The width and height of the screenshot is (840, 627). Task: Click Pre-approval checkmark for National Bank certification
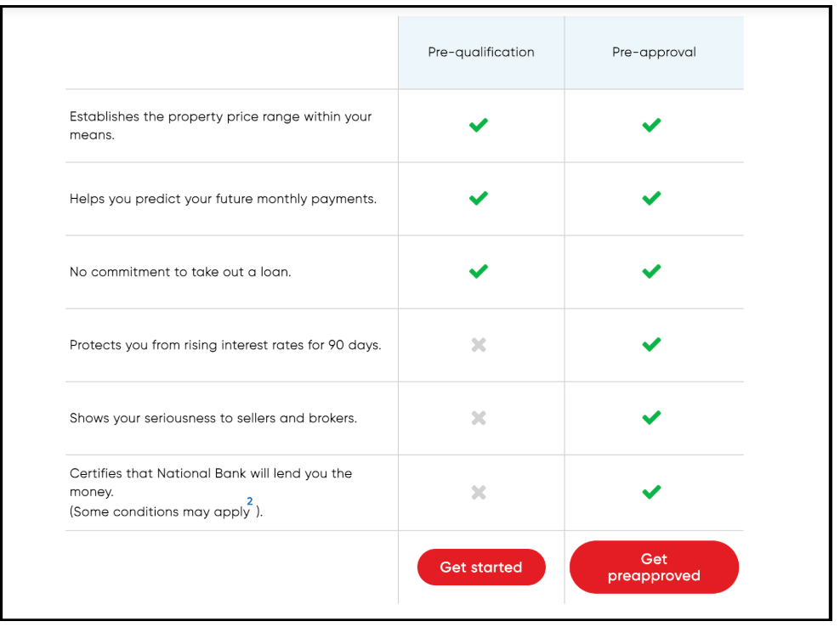click(x=651, y=492)
